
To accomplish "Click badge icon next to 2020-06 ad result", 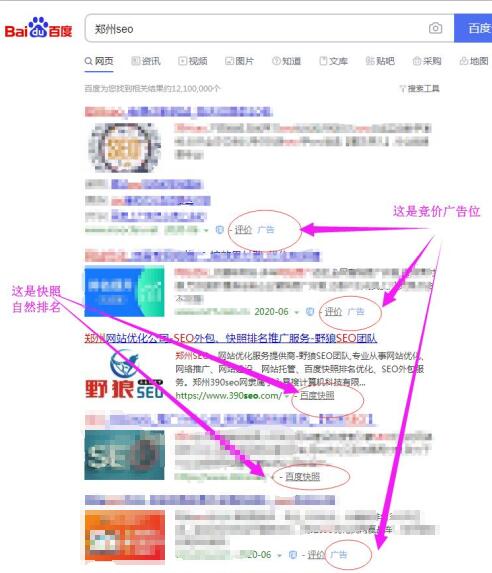I will point(310,312).
